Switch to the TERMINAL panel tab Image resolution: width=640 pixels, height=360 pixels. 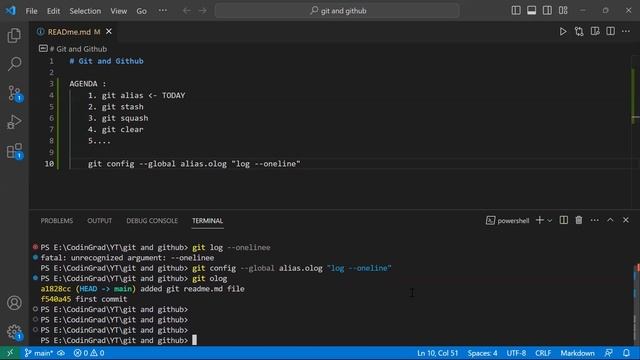pos(207,221)
